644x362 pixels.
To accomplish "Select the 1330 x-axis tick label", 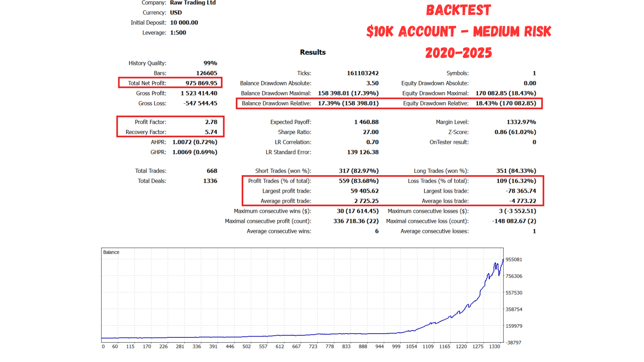I will (494, 347).
